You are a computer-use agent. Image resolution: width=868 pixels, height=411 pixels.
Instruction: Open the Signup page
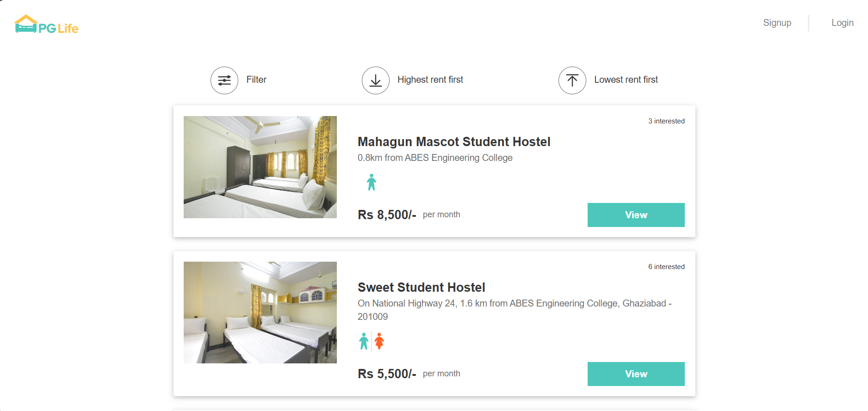tap(777, 23)
